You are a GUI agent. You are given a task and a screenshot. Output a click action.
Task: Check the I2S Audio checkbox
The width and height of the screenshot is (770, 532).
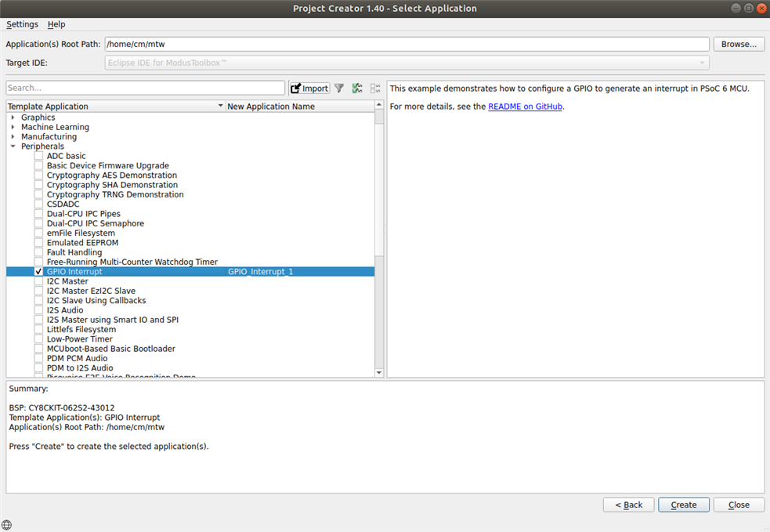38,310
